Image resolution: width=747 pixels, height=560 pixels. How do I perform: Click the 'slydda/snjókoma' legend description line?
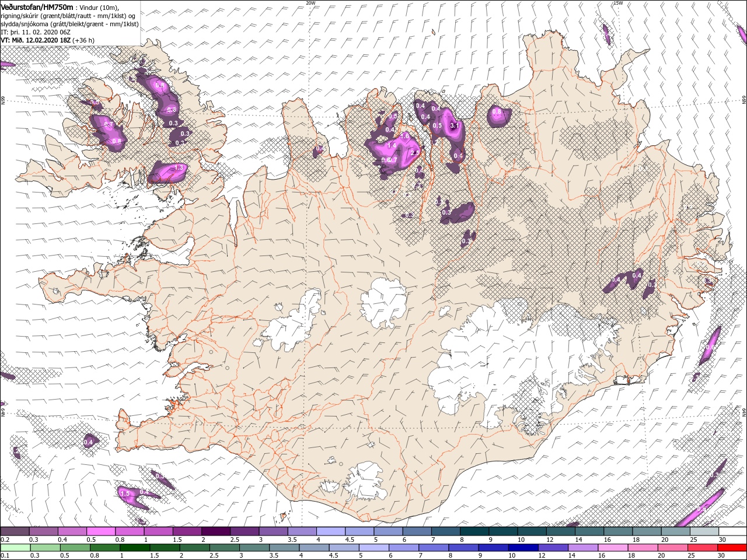click(x=69, y=23)
